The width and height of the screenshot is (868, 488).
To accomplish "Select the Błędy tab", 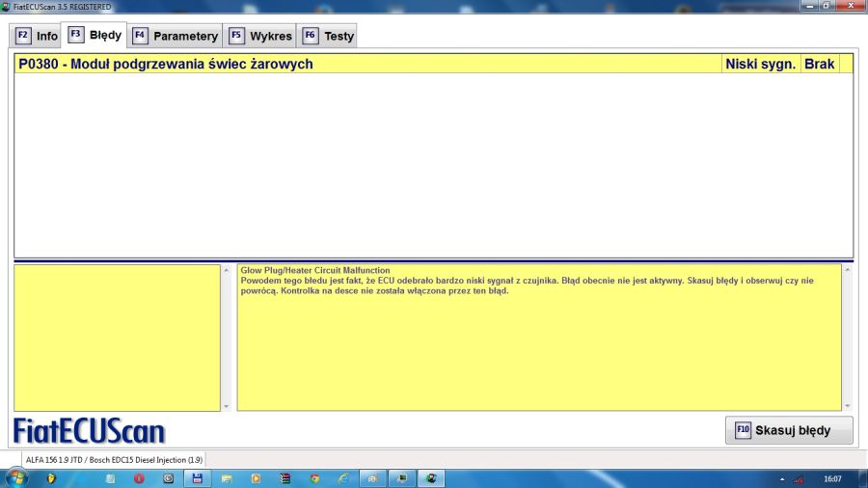I will [x=95, y=36].
